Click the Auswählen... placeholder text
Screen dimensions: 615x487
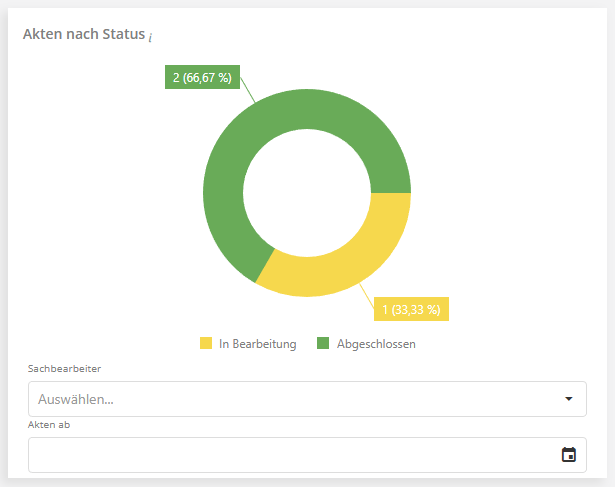point(76,399)
